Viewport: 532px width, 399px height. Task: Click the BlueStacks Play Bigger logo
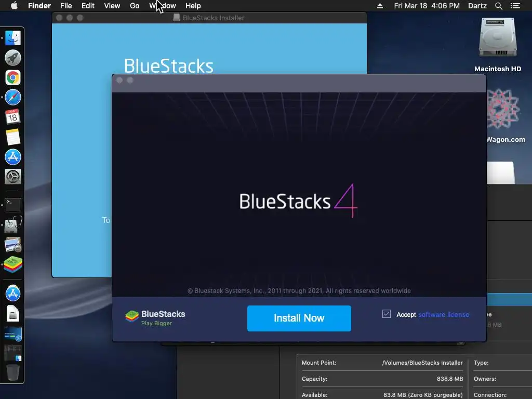click(x=155, y=317)
